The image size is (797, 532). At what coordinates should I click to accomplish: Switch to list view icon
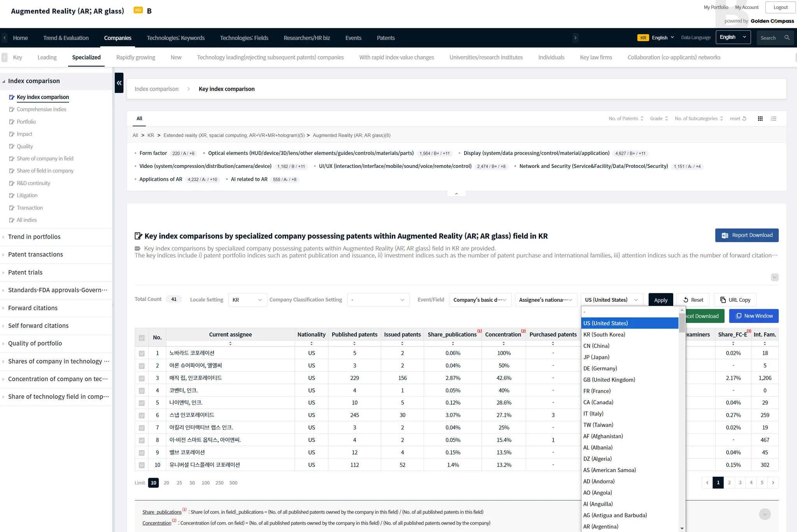[774, 119]
